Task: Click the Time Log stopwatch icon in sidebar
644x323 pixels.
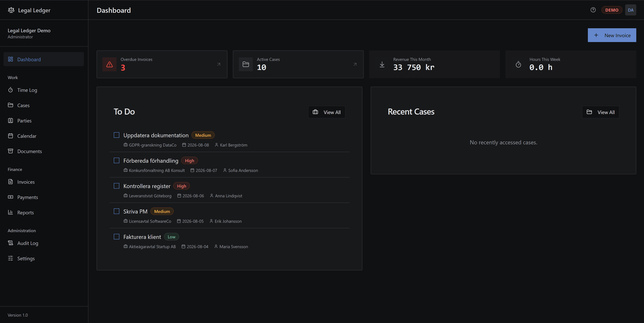Action: click(x=11, y=90)
